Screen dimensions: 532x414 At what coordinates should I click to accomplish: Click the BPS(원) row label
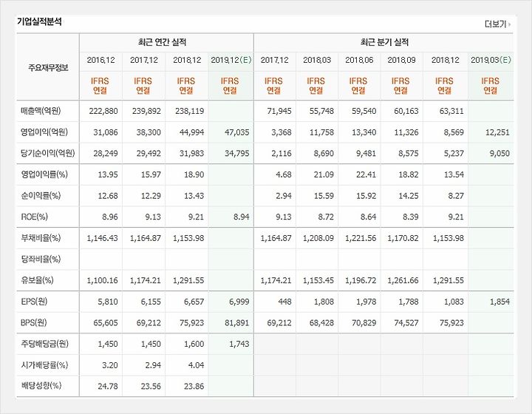point(33,322)
